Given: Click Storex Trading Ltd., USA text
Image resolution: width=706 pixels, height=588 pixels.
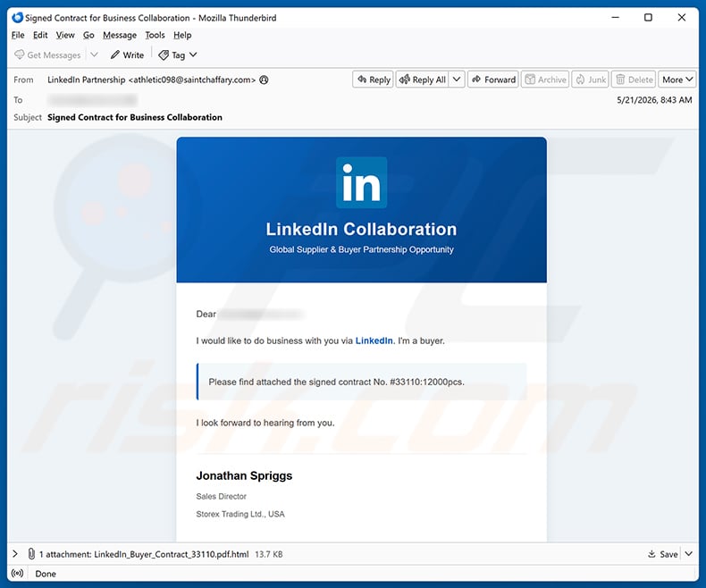Looking at the screenshot, I should pos(240,514).
